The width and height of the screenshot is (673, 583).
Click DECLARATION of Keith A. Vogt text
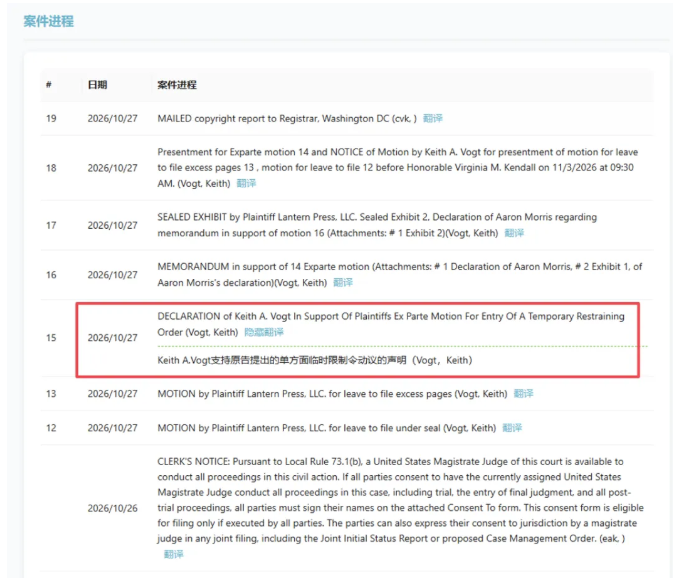391,324
